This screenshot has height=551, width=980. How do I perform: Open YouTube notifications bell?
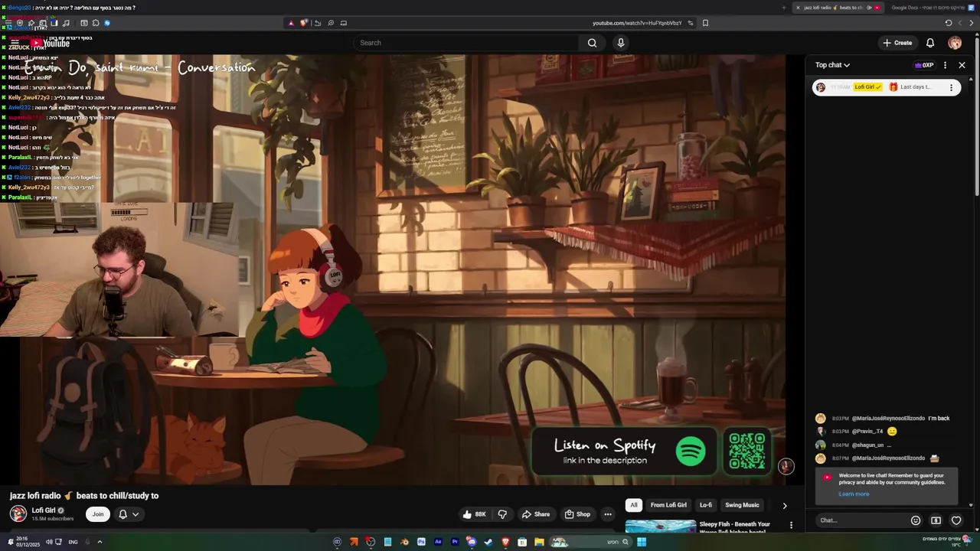coord(930,43)
